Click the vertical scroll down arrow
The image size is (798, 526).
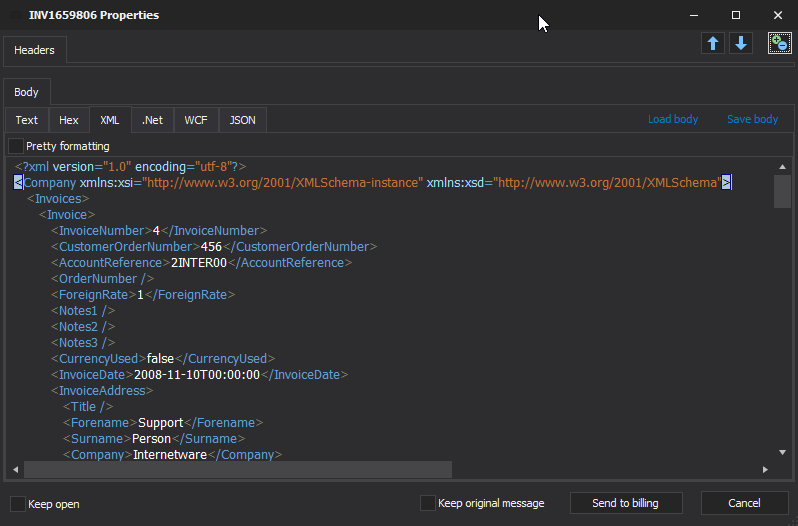pos(782,454)
